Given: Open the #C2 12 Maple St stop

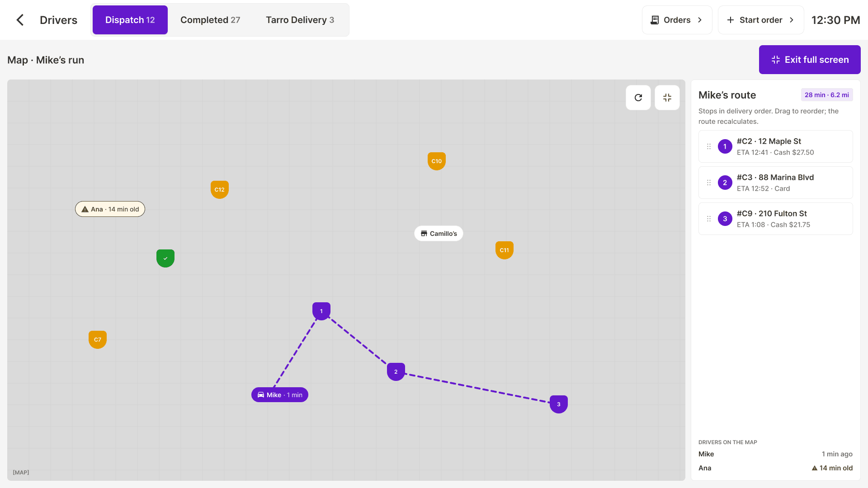Looking at the screenshot, I should 776,146.
